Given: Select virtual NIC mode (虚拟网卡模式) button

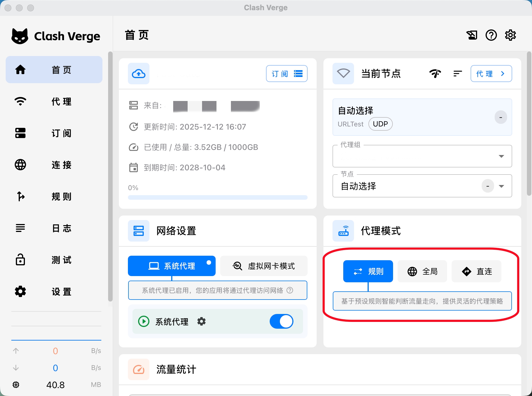Looking at the screenshot, I should (264, 266).
